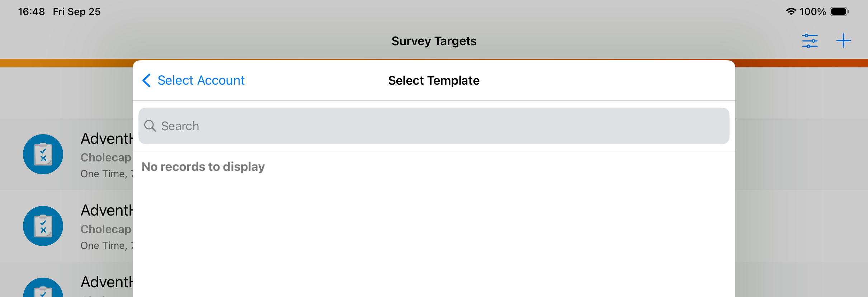Image resolution: width=868 pixels, height=297 pixels.
Task: Select the third survey clipboard icon
Action: click(x=43, y=287)
